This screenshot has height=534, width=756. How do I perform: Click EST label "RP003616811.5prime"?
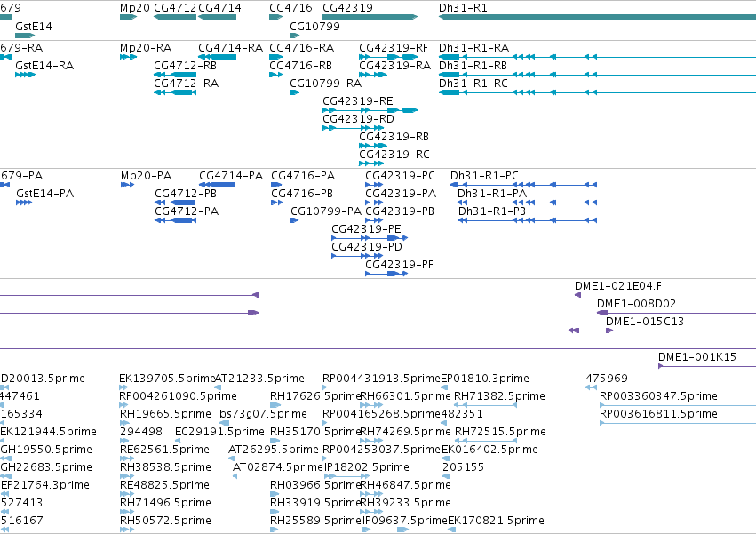point(658,414)
